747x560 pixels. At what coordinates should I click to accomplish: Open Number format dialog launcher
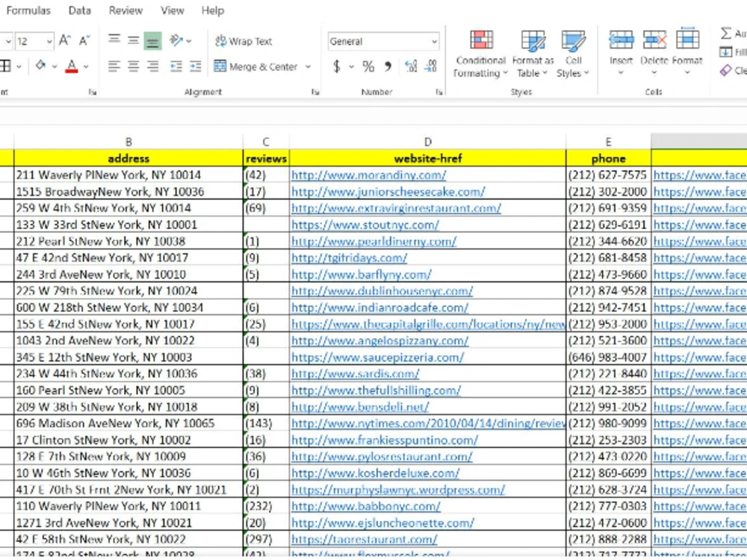(x=438, y=92)
